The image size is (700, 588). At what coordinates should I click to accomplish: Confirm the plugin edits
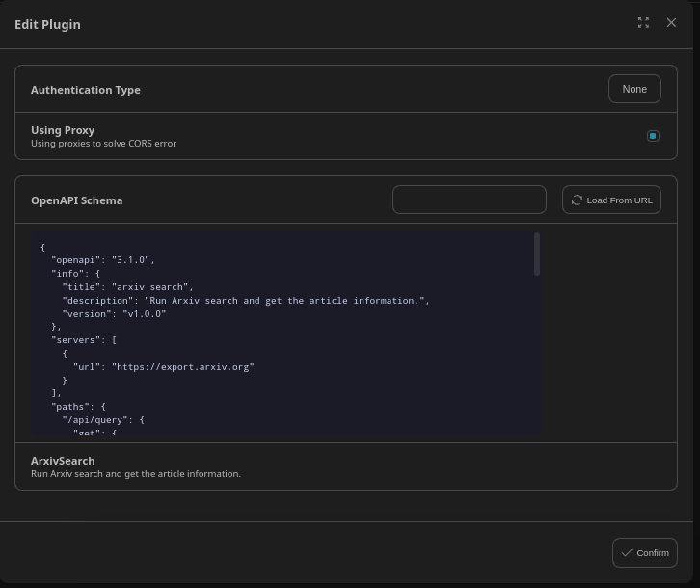645,552
